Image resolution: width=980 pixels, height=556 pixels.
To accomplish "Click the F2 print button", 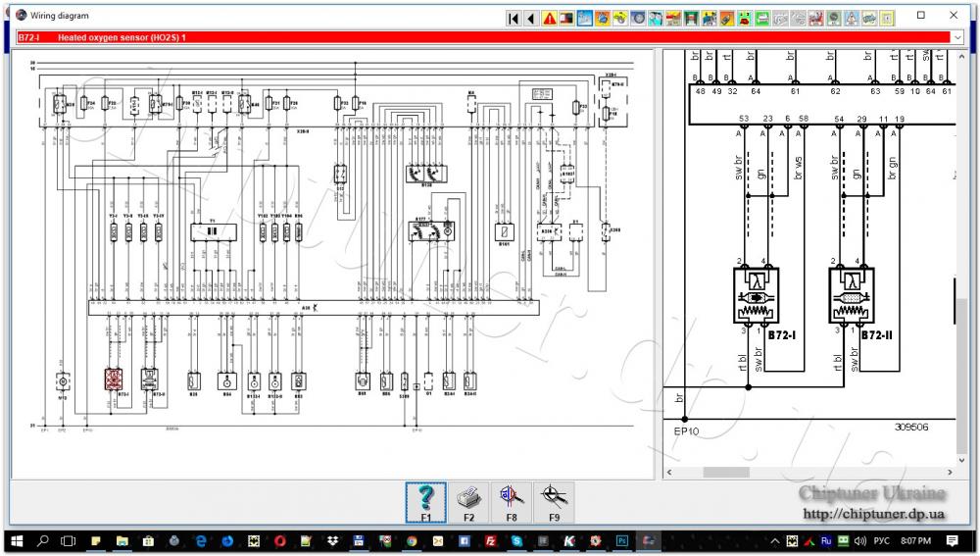I will (x=468, y=502).
